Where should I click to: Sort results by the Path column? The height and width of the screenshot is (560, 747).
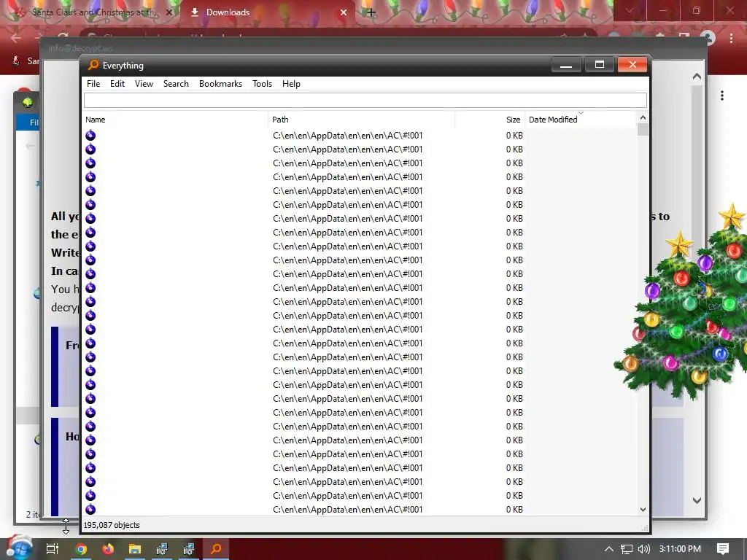[362, 120]
